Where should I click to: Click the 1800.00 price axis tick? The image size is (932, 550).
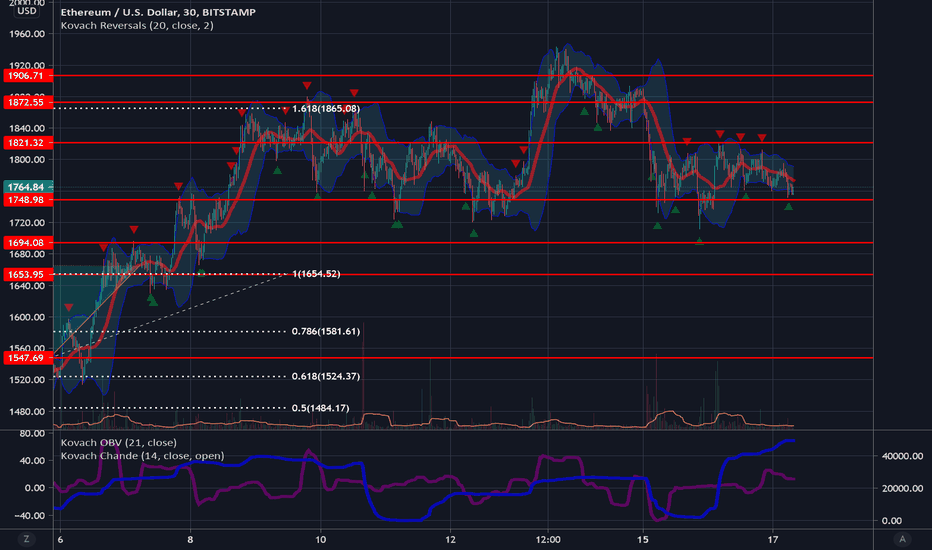tap(27, 159)
